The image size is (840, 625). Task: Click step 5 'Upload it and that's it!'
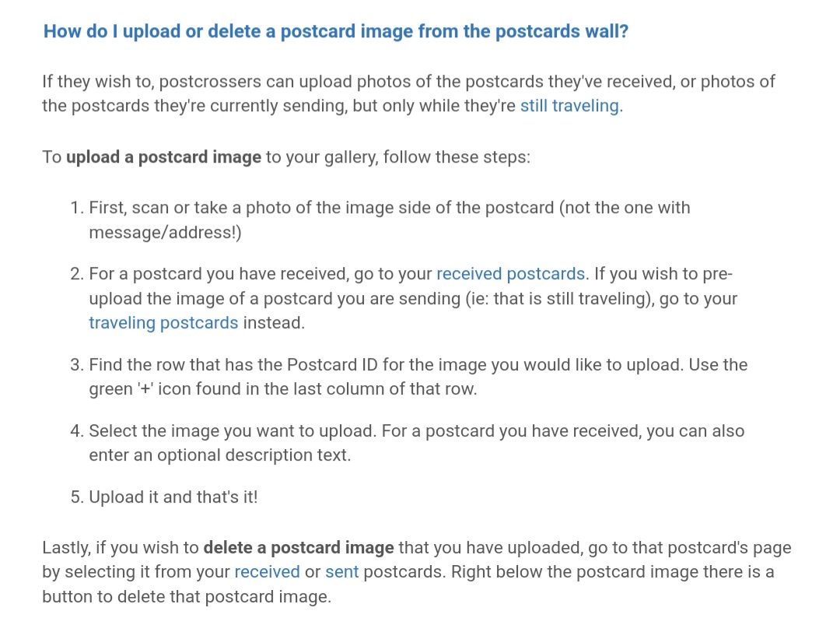(x=173, y=497)
